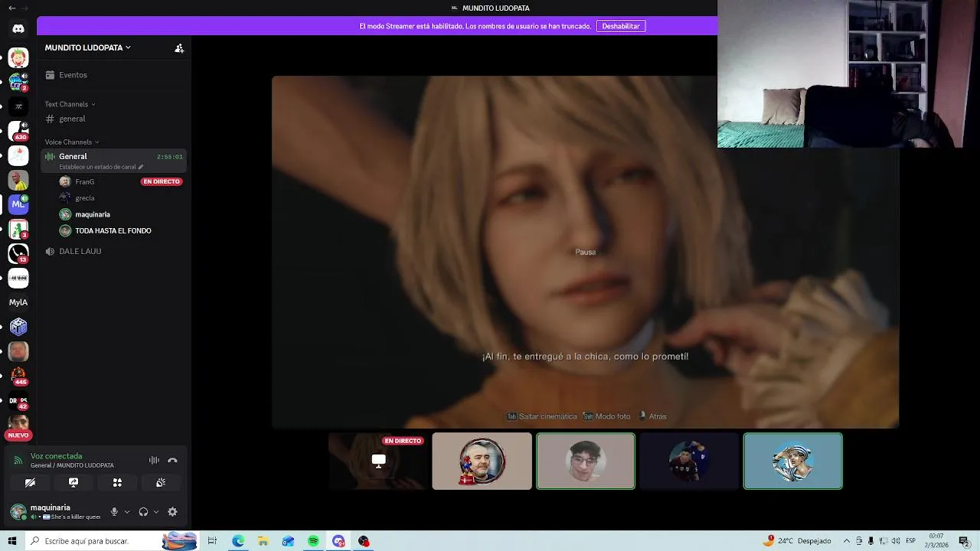Select the EN DIRECTO stream thumbnail
This screenshot has width=980, height=551.
click(x=378, y=461)
